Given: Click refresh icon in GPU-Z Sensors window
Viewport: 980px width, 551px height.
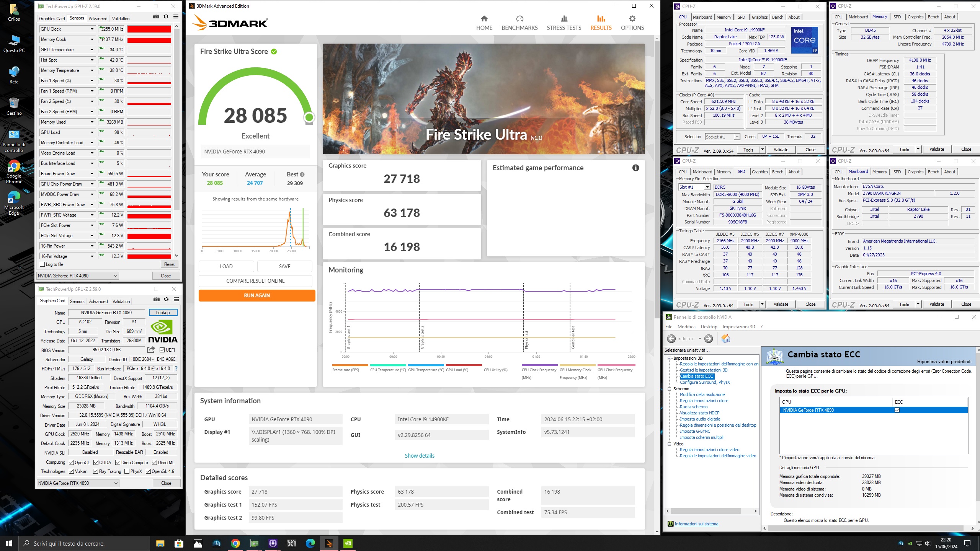Looking at the screenshot, I should click(166, 17).
